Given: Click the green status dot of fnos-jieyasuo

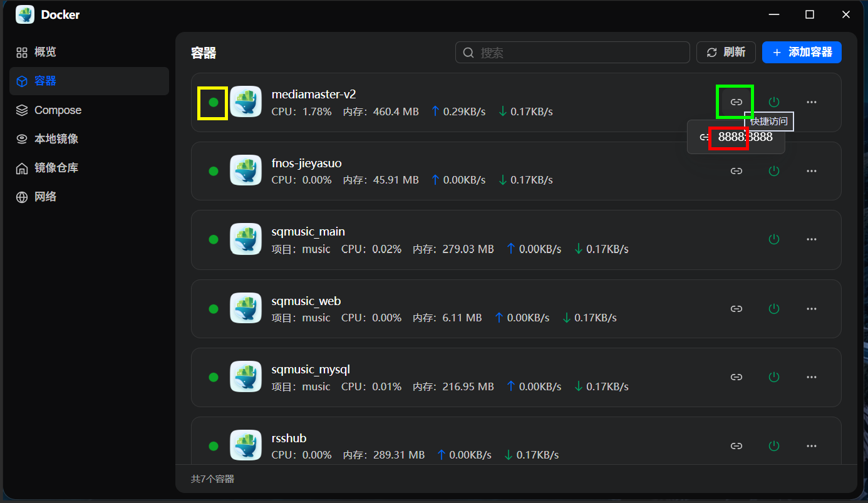Looking at the screenshot, I should coord(214,171).
